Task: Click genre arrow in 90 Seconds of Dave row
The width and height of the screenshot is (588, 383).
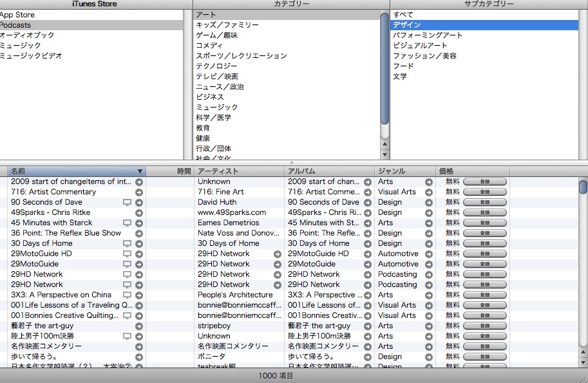Action: click(429, 202)
